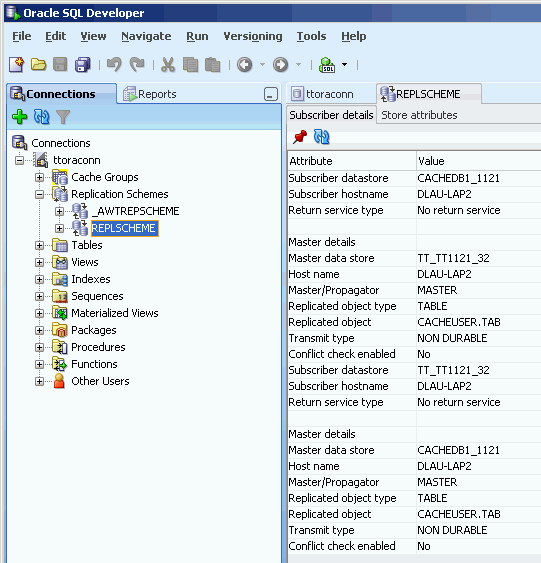Viewport: 541px width, 563px height.
Task: Switch to the Store attributes tab
Action: 419,115
